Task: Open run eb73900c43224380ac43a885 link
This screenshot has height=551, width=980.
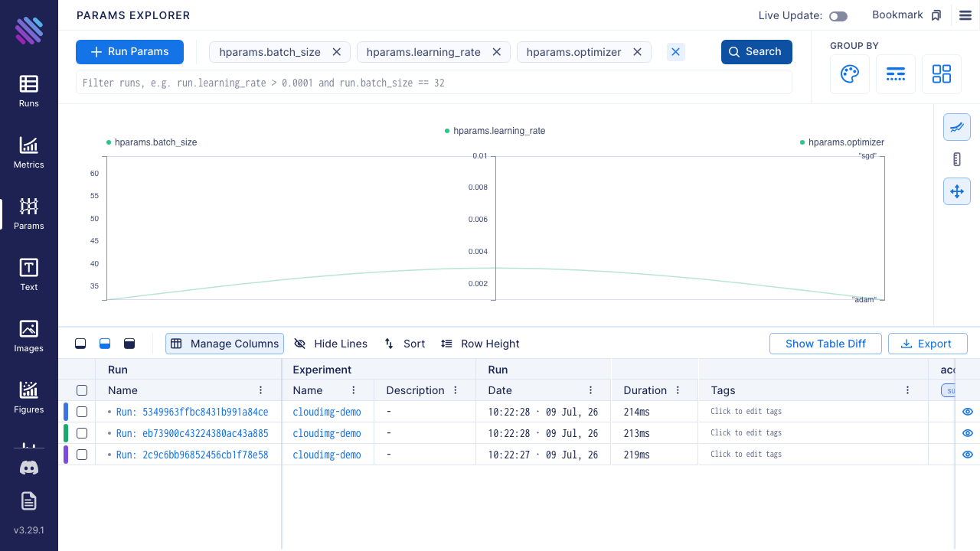Action: [x=192, y=433]
